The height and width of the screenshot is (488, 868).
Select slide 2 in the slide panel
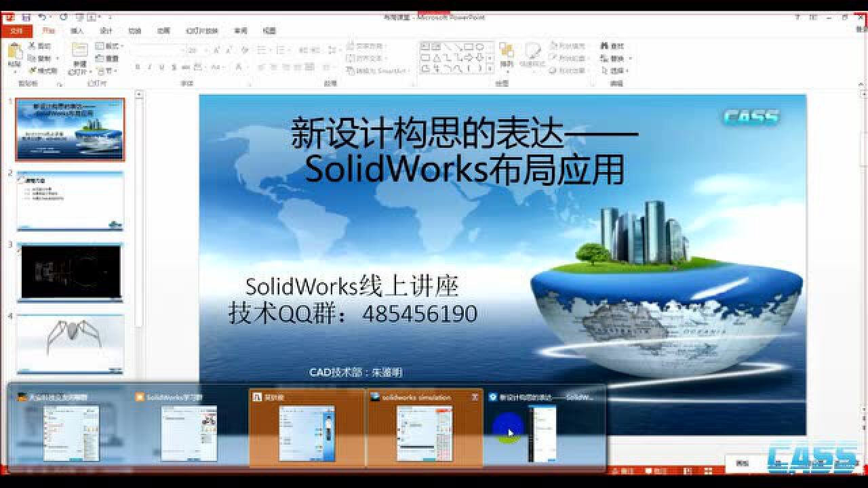(71, 200)
